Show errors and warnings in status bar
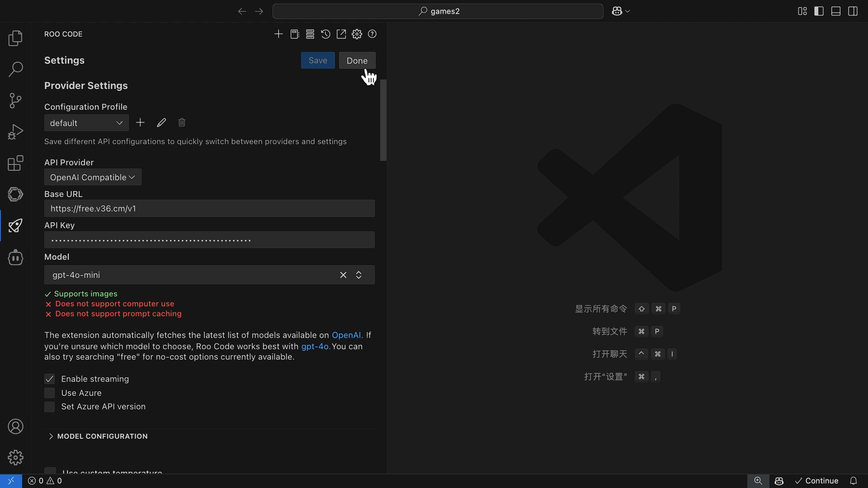 click(x=45, y=481)
